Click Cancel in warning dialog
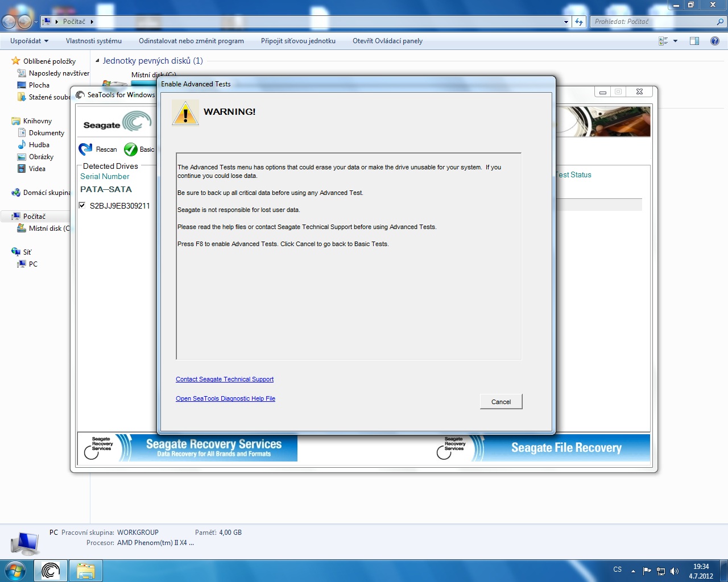The image size is (728, 582). tap(501, 401)
